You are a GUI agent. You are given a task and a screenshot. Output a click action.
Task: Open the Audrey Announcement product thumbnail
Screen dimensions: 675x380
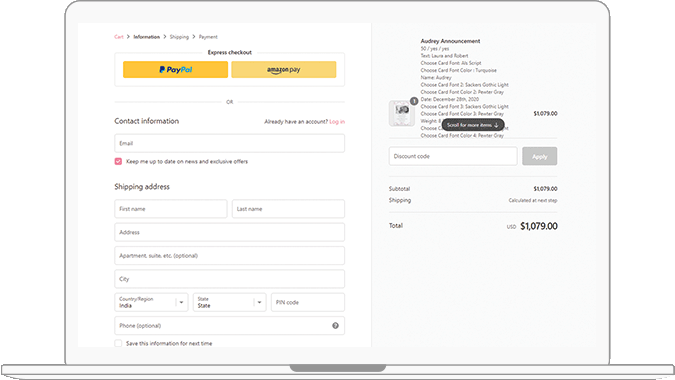[x=402, y=113]
